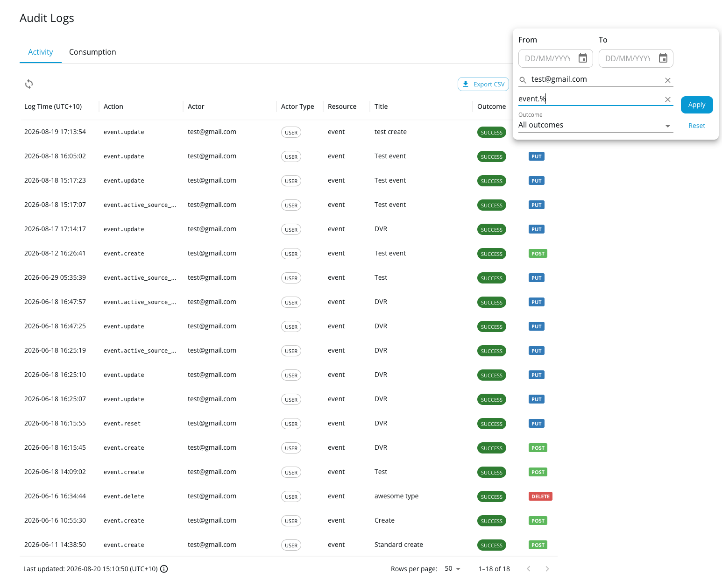The height and width of the screenshot is (588, 722).
Task: Reset the filter settings
Action: pos(697,126)
